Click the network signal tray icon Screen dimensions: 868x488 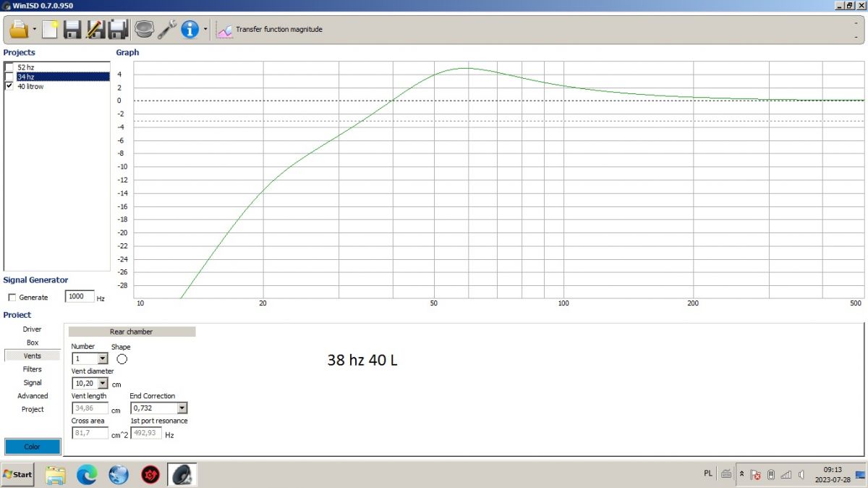[786, 475]
